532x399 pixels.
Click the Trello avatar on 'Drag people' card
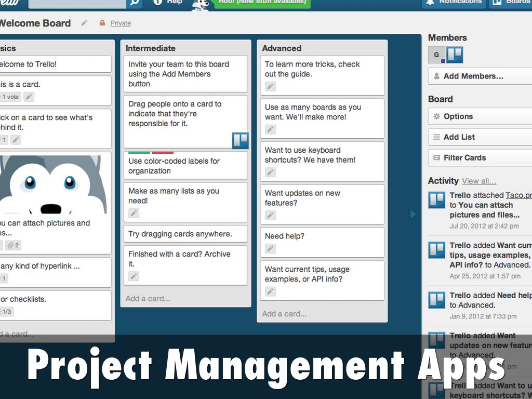coord(240,140)
